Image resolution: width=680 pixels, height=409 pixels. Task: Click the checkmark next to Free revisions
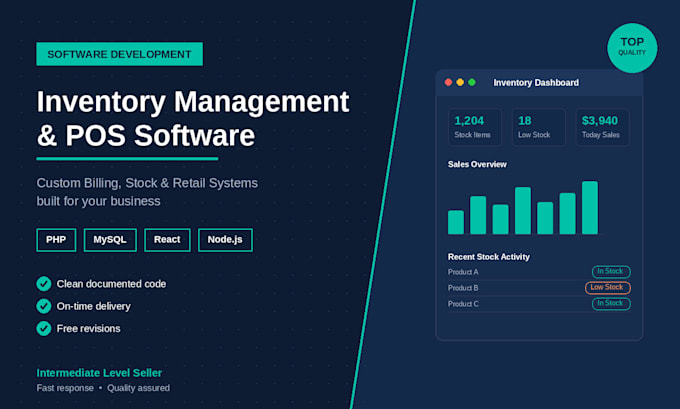pos(44,328)
